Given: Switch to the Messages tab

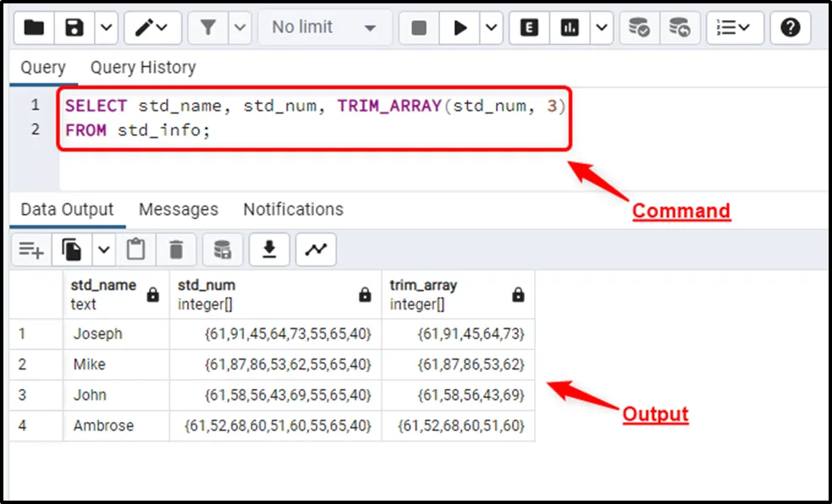Looking at the screenshot, I should [178, 210].
